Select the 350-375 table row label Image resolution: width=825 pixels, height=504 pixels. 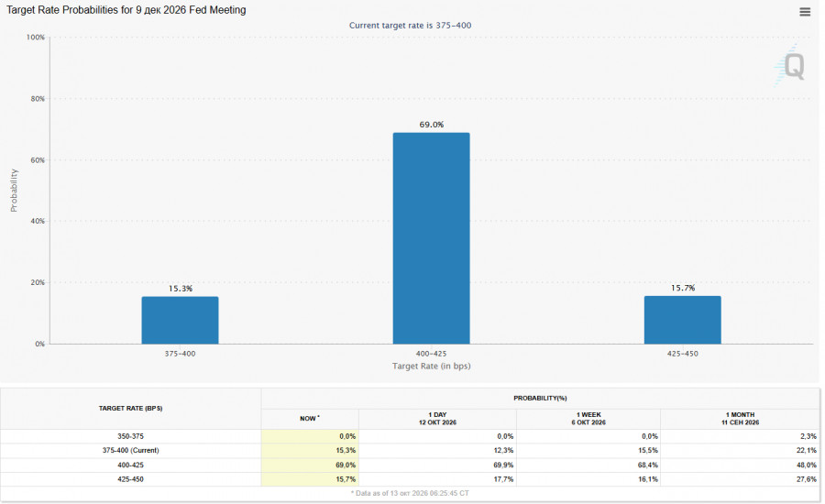(x=130, y=437)
